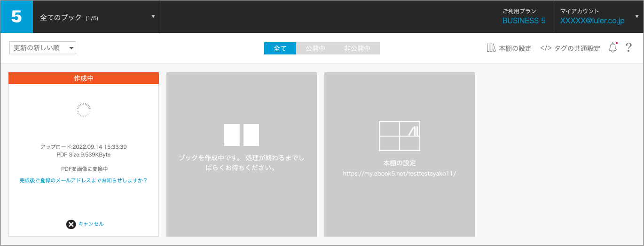
Task: Click the キャンセル link
Action: click(91, 224)
